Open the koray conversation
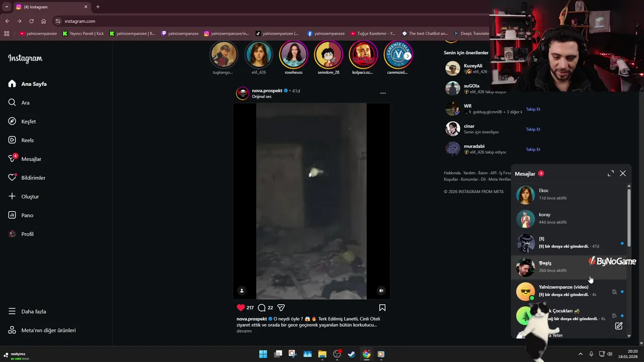Viewport: 644px width, 362px height. (x=570, y=219)
